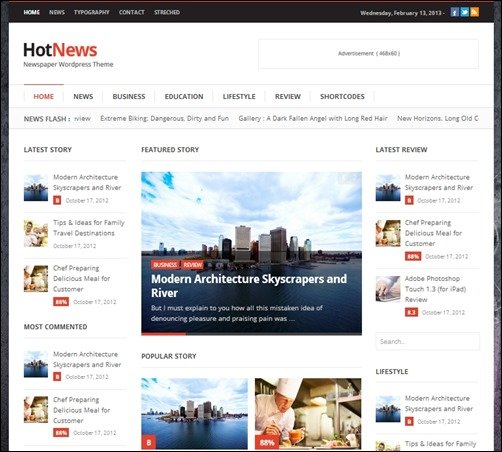This screenshot has height=452, width=502.
Task: Click score 8 badge in Latest Review list
Action: (x=409, y=200)
